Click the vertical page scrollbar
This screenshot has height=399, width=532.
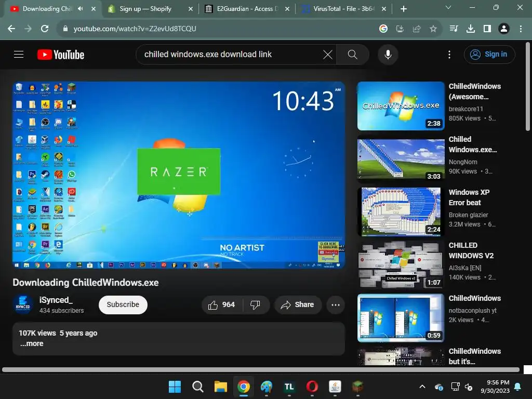click(x=528, y=87)
